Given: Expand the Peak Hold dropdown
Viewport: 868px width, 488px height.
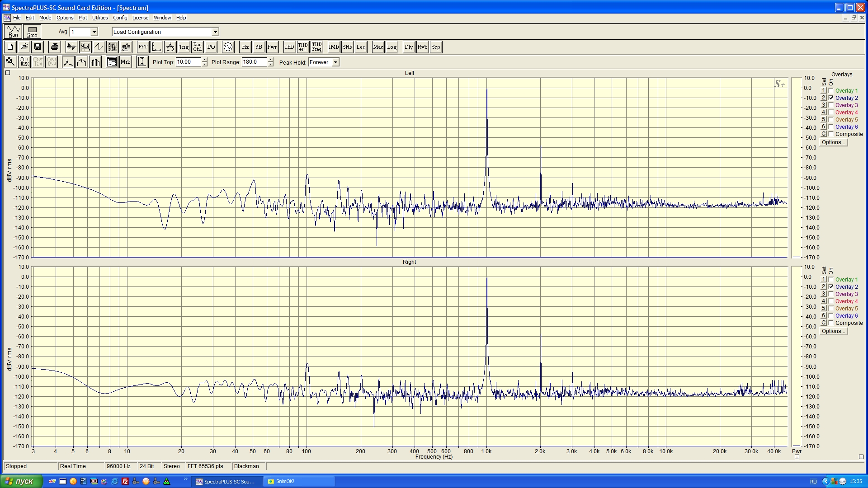Looking at the screenshot, I should click(x=335, y=62).
